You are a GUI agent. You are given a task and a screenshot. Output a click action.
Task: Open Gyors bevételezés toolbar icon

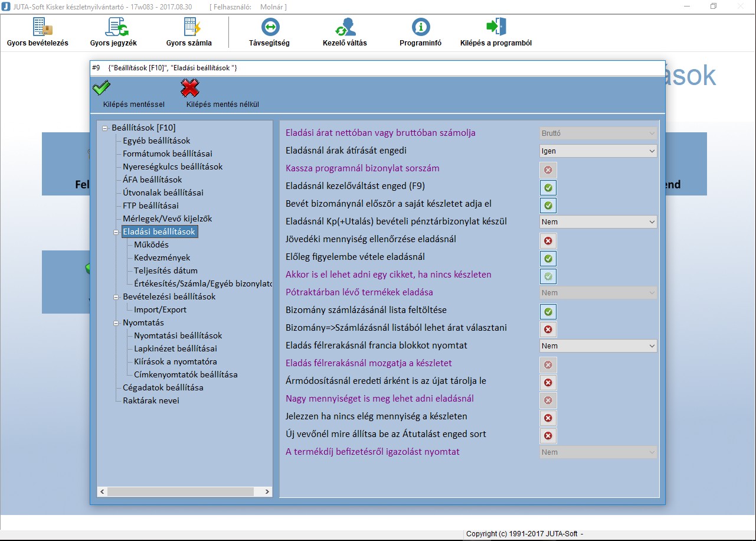point(38,28)
